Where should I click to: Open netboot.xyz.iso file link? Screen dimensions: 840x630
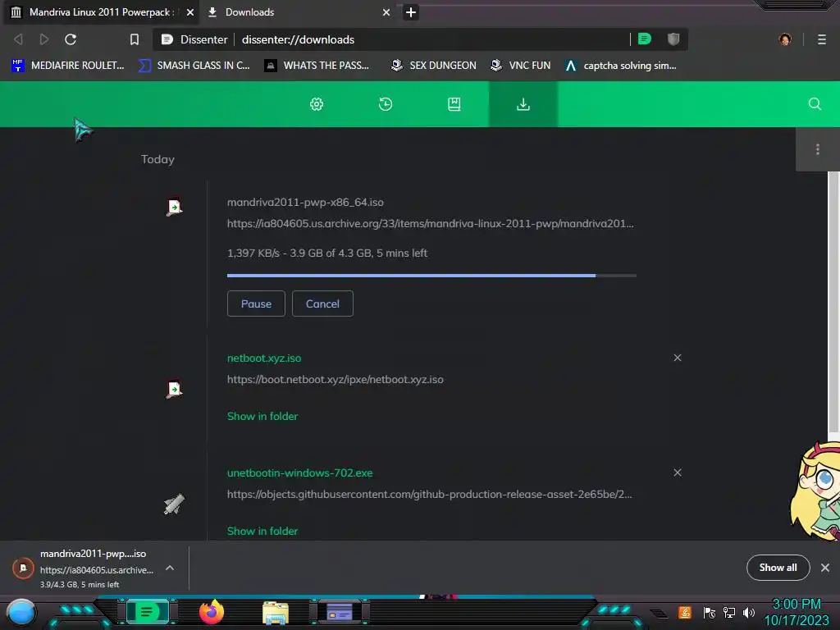click(264, 358)
